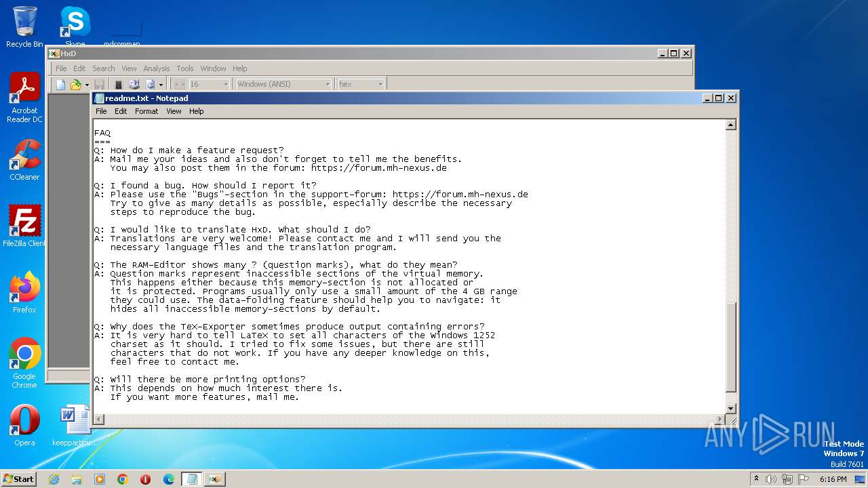Image resolution: width=868 pixels, height=488 pixels.
Task: Open Acrobat Reader DC desktop icon
Action: (x=24, y=98)
